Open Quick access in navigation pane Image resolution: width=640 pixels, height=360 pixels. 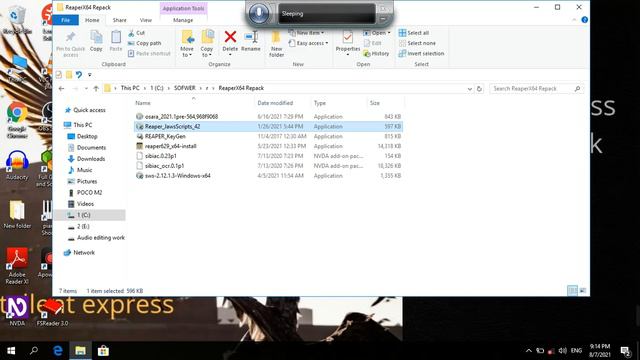(89, 110)
